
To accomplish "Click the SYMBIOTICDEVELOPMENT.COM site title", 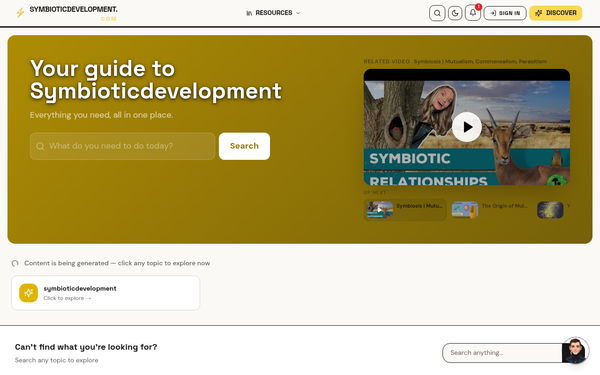I will click(x=73, y=13).
